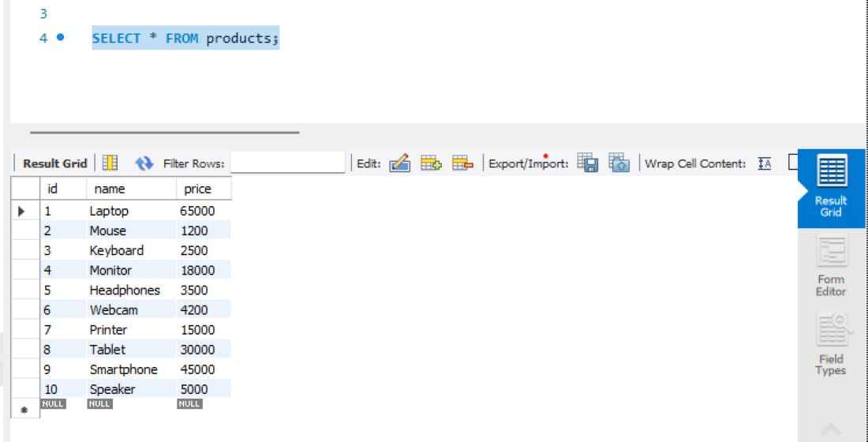Edit the current row using the pencil icon
868x442 pixels.
click(x=400, y=163)
